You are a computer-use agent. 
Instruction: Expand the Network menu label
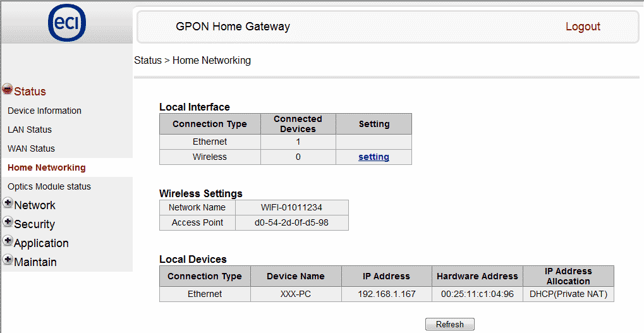(35, 205)
